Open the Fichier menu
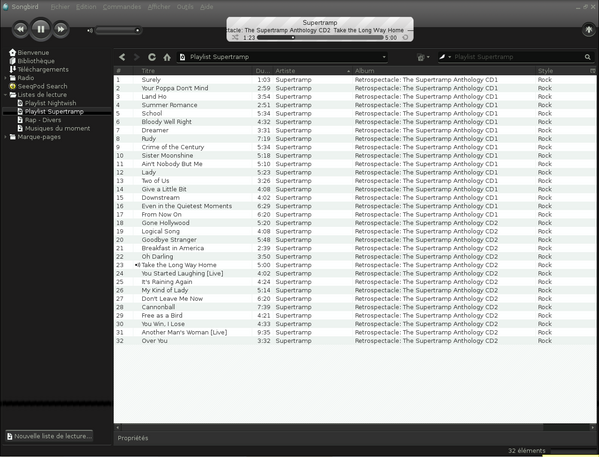The image size is (599, 457). (x=60, y=7)
